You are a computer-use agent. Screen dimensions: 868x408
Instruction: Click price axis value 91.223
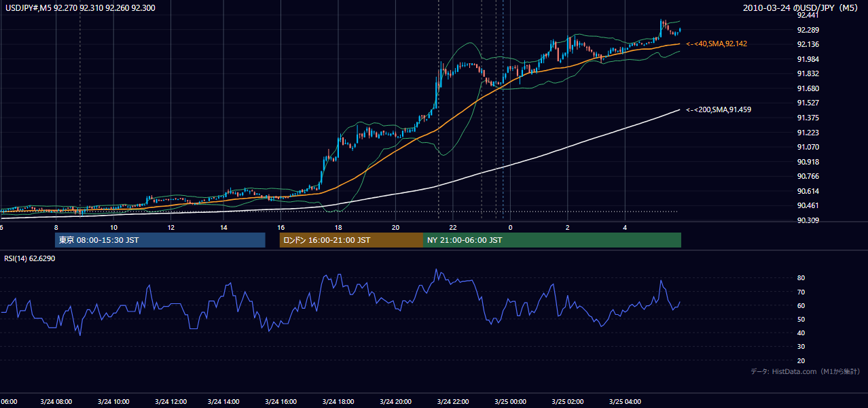coord(808,133)
